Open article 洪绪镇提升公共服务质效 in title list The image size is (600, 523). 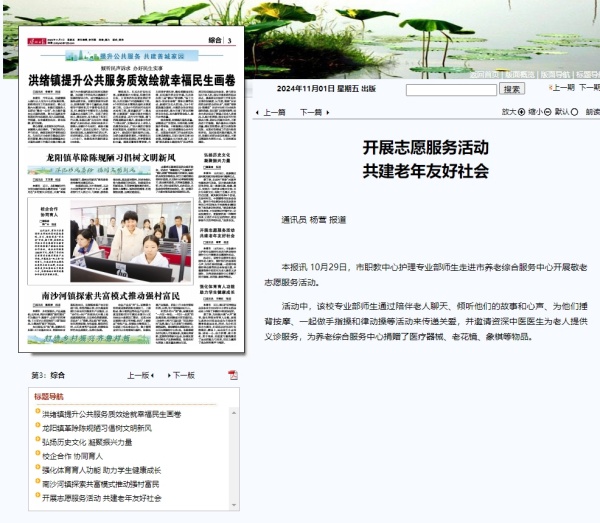coord(110,413)
